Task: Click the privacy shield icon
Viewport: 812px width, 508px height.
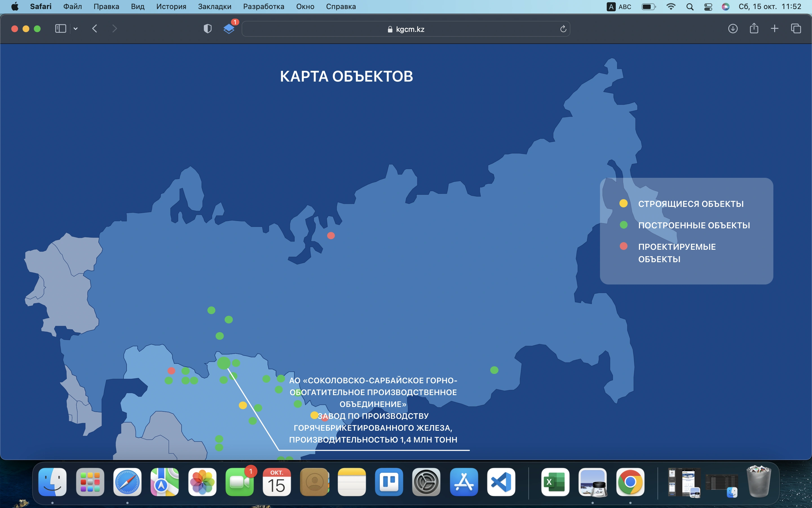Action: coord(208,29)
